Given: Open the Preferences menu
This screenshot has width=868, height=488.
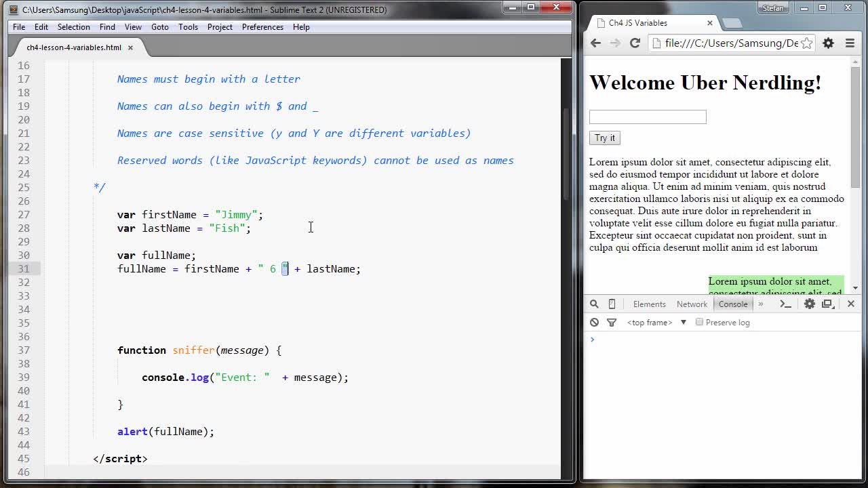Looking at the screenshot, I should click(x=262, y=27).
